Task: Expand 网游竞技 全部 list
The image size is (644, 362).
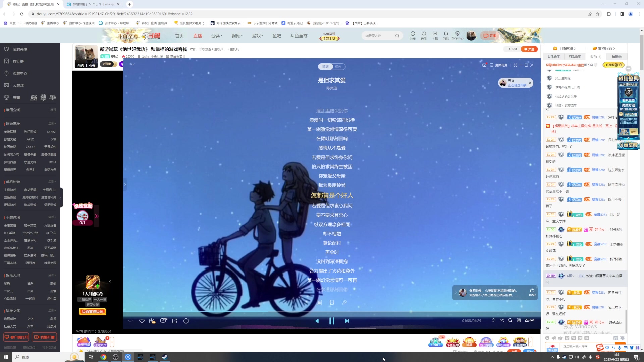Action: point(52,124)
